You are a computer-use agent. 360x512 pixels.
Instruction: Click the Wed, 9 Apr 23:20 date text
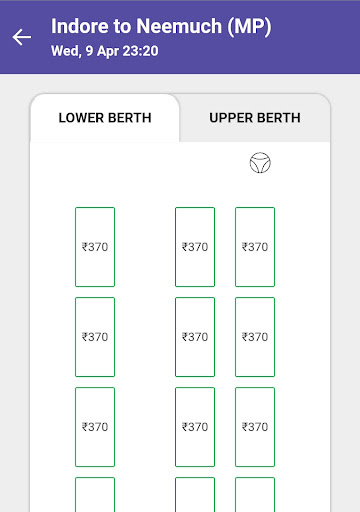105,51
